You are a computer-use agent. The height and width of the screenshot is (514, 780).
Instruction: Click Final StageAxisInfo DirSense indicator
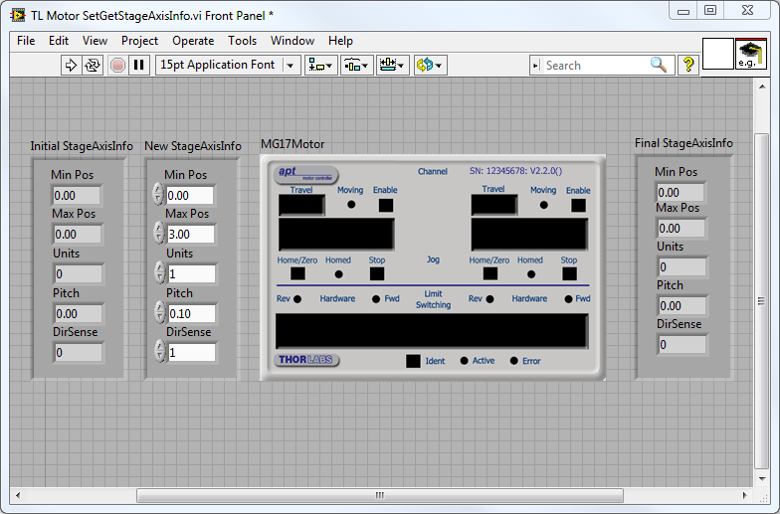coord(682,344)
